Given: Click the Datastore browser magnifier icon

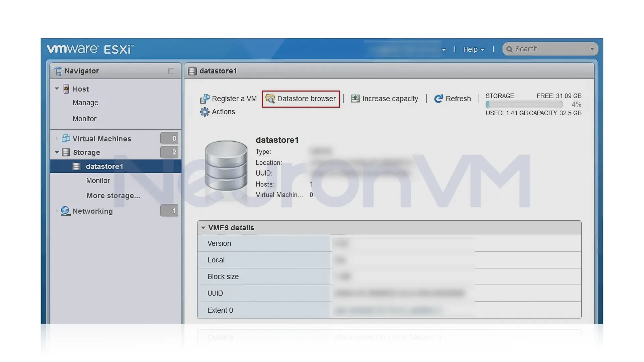Looking at the screenshot, I should pos(270,99).
